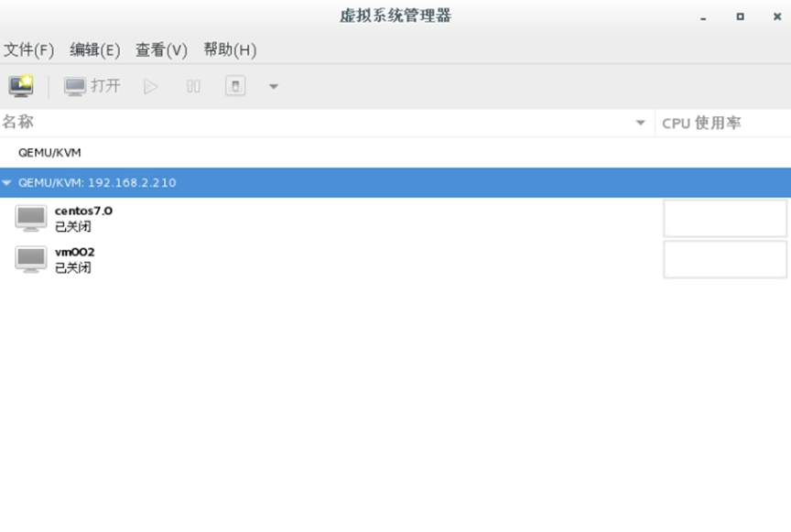Open the 文件(F) menu

click(28, 49)
